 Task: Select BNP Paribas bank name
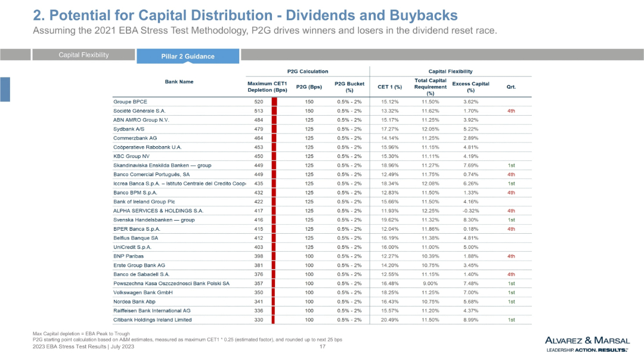point(129,256)
